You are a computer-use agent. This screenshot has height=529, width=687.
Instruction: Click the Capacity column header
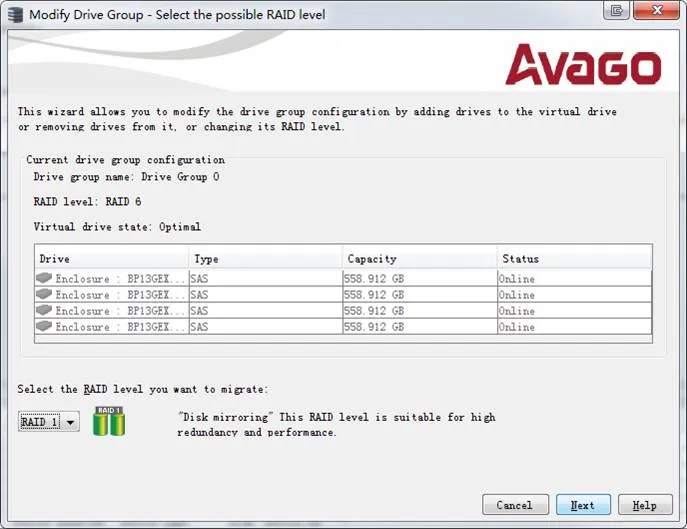(x=420, y=259)
